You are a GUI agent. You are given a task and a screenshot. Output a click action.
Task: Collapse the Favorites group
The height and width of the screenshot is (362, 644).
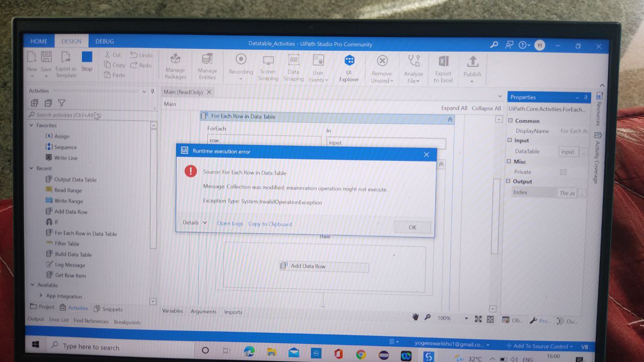point(32,125)
